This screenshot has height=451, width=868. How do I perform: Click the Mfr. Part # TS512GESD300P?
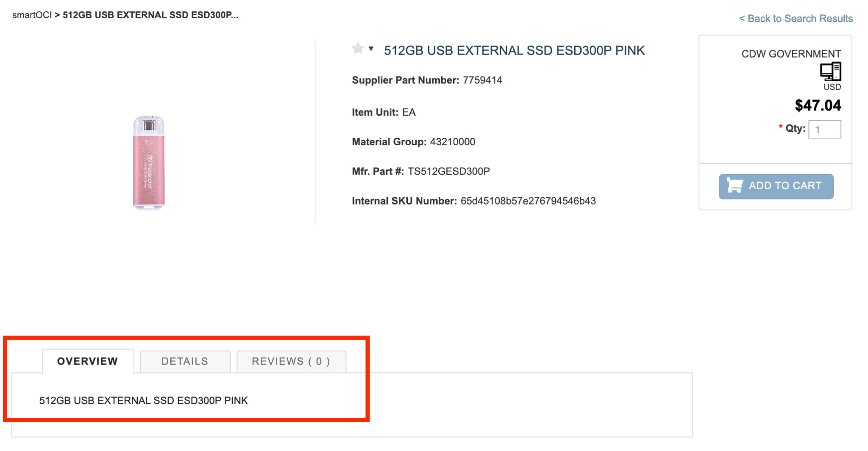pos(448,172)
